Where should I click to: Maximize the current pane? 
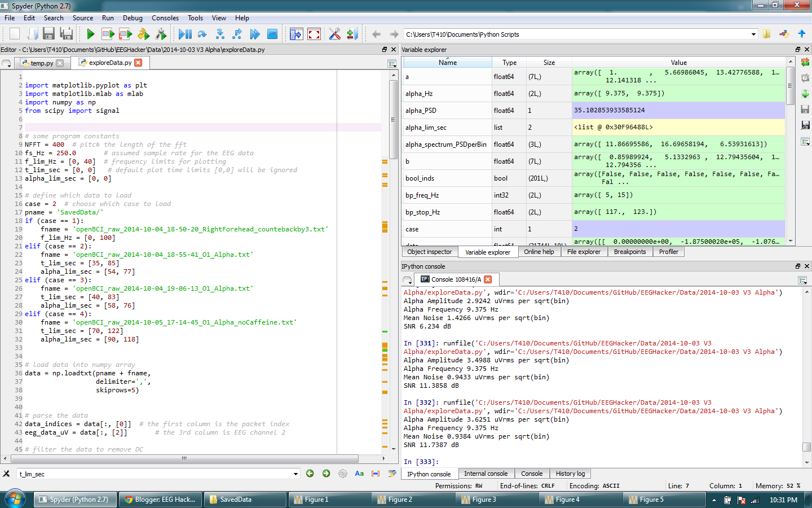point(296,34)
